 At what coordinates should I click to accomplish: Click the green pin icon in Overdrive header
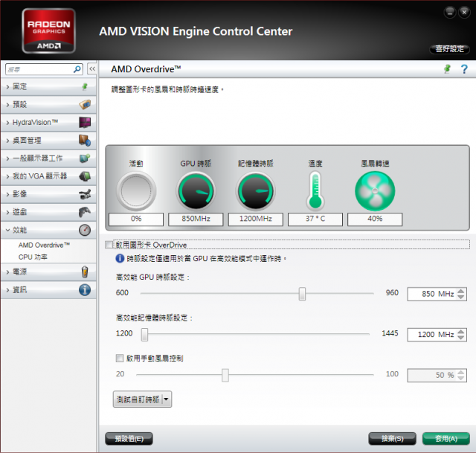point(447,69)
